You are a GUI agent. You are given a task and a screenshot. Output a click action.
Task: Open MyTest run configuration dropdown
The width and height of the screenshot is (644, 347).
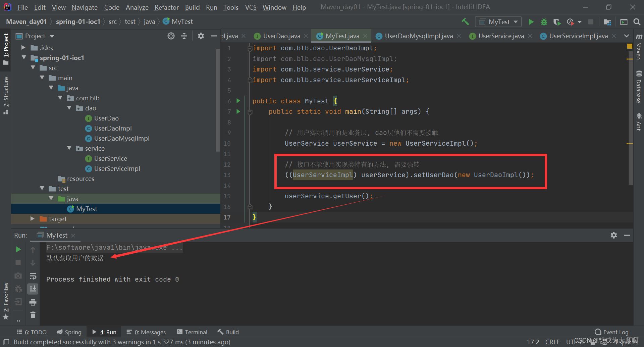tap(498, 22)
